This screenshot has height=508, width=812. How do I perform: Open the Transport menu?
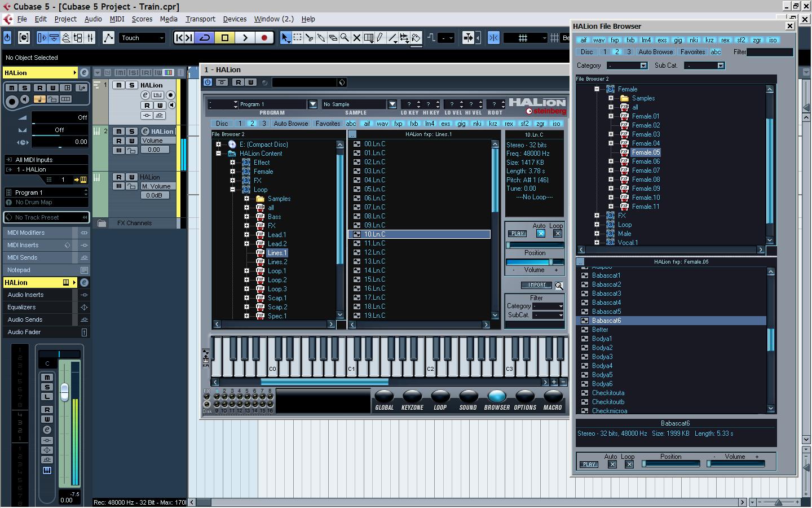(200, 19)
